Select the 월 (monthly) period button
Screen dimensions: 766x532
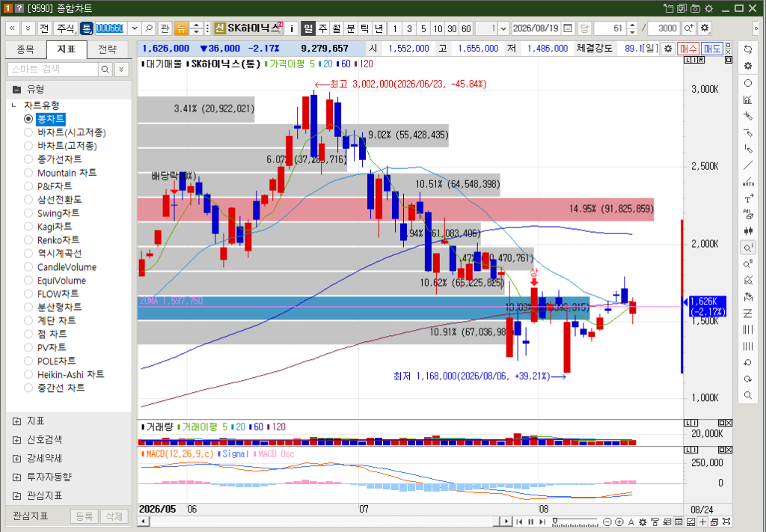337,28
